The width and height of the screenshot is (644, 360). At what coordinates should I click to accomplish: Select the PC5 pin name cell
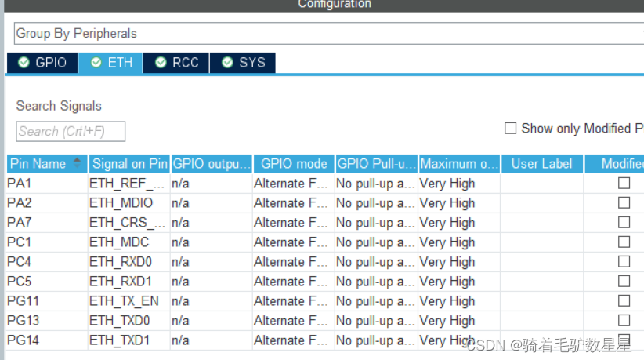[47, 282]
